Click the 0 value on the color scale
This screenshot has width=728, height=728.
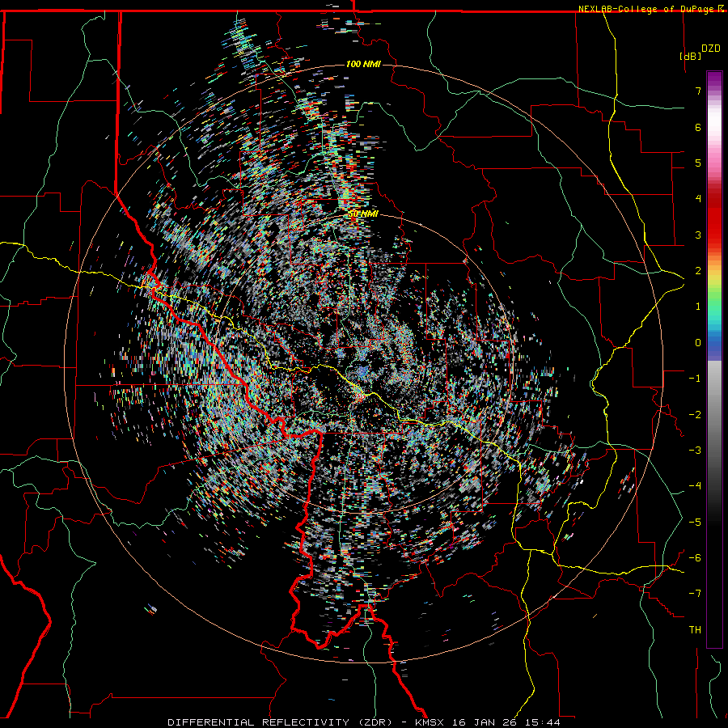tap(698, 343)
